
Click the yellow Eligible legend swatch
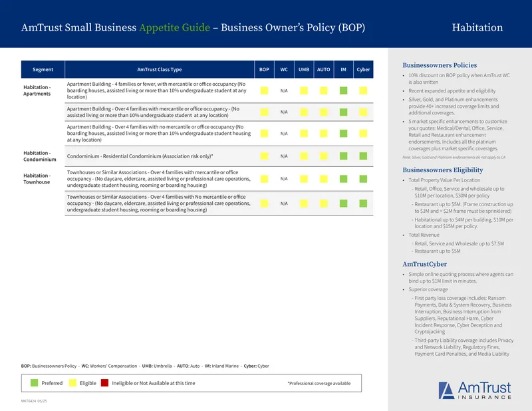tap(72, 383)
